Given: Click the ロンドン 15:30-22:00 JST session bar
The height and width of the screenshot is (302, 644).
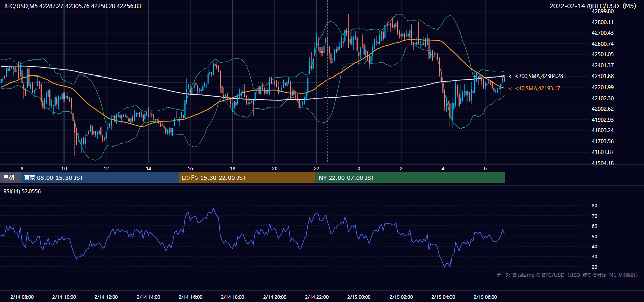Looking at the screenshot, I should 247,178.
